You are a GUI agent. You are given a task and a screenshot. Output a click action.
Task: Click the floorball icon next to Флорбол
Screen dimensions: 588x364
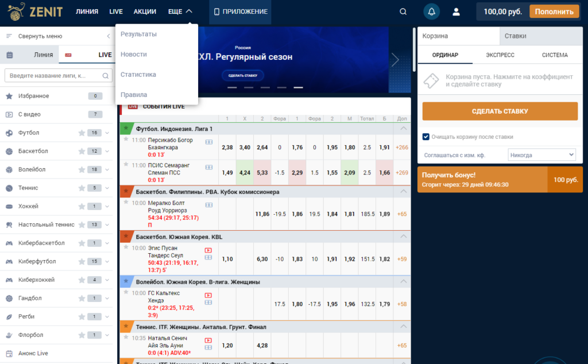(x=9, y=335)
